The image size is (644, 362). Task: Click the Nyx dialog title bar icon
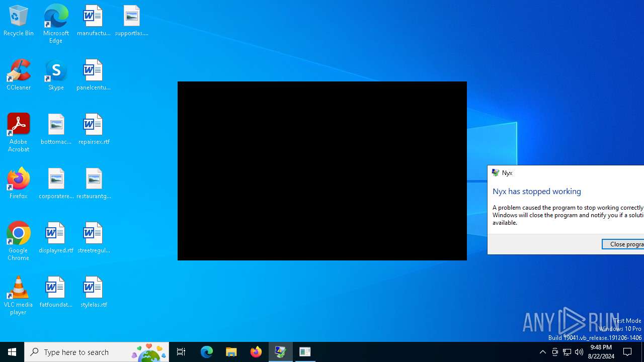[x=496, y=172]
